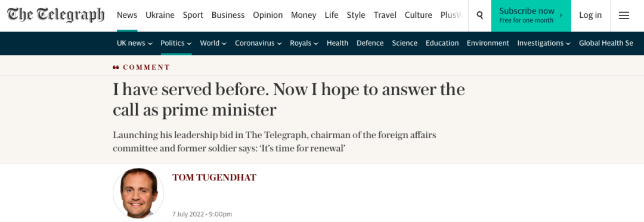Expand the Royals dropdown
The image size is (644, 222).
tap(304, 43)
